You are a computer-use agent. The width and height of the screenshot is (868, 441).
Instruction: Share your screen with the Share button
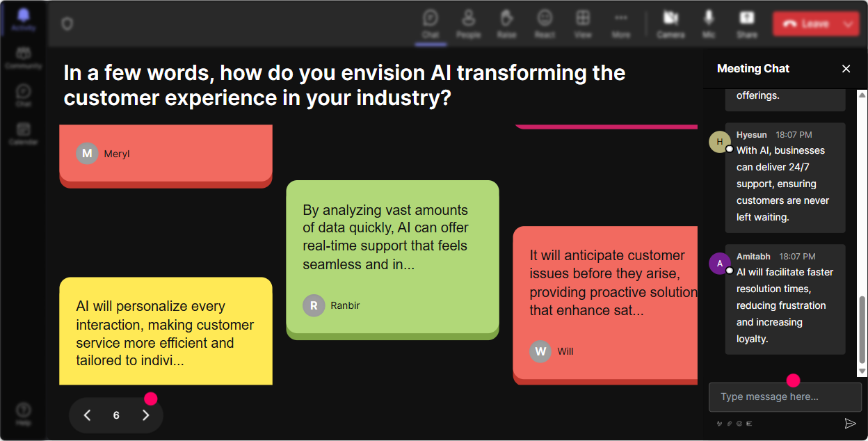tap(747, 24)
